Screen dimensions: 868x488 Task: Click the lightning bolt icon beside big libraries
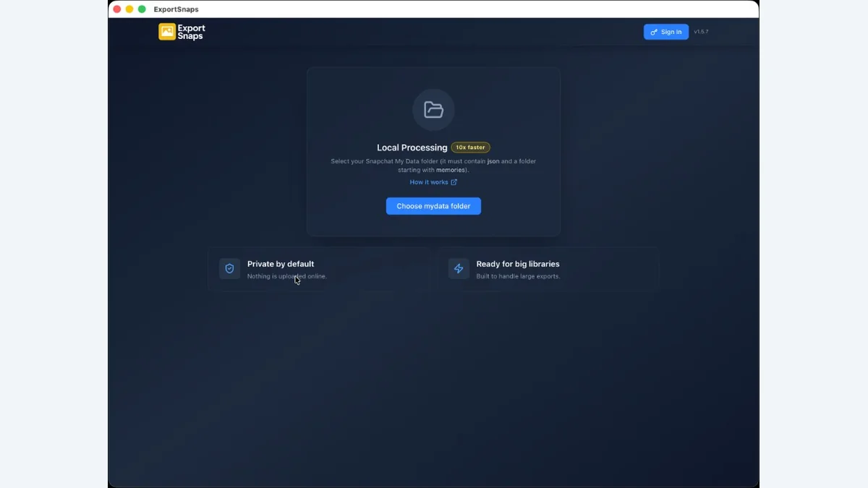pyautogui.click(x=459, y=269)
